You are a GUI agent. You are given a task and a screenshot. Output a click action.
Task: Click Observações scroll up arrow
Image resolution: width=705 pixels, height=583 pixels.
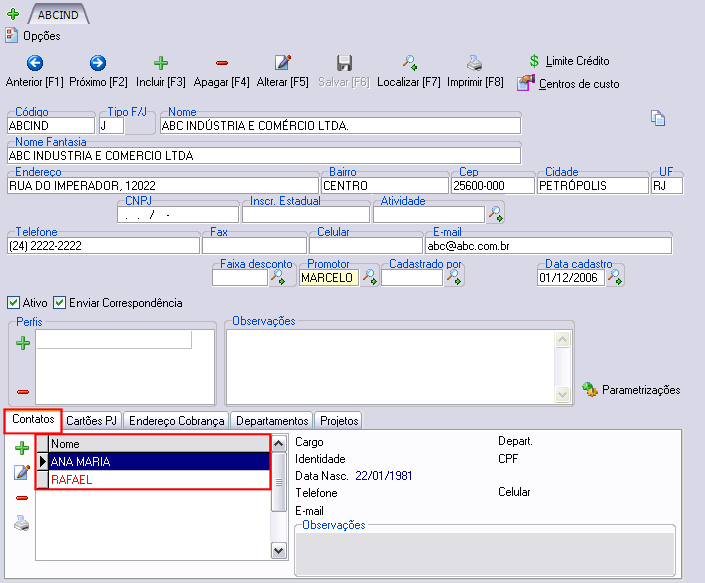tap(562, 339)
